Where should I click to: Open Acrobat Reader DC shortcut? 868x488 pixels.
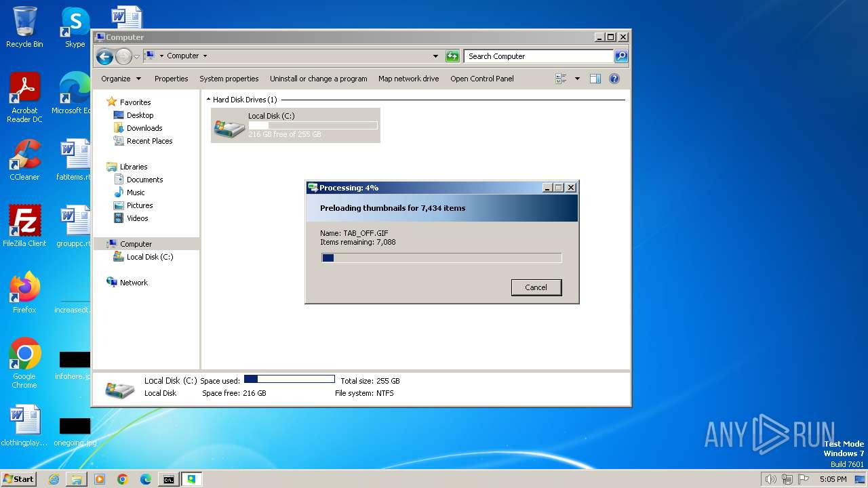[24, 98]
